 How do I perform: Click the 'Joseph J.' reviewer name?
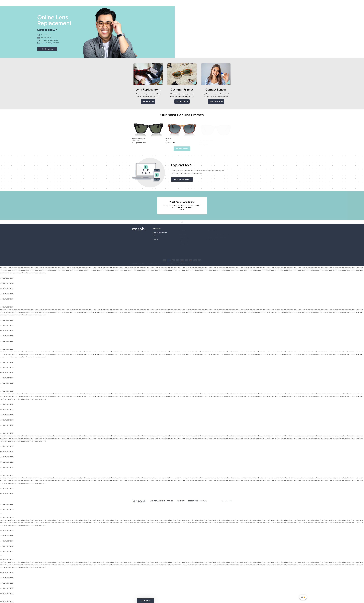click(x=182, y=210)
